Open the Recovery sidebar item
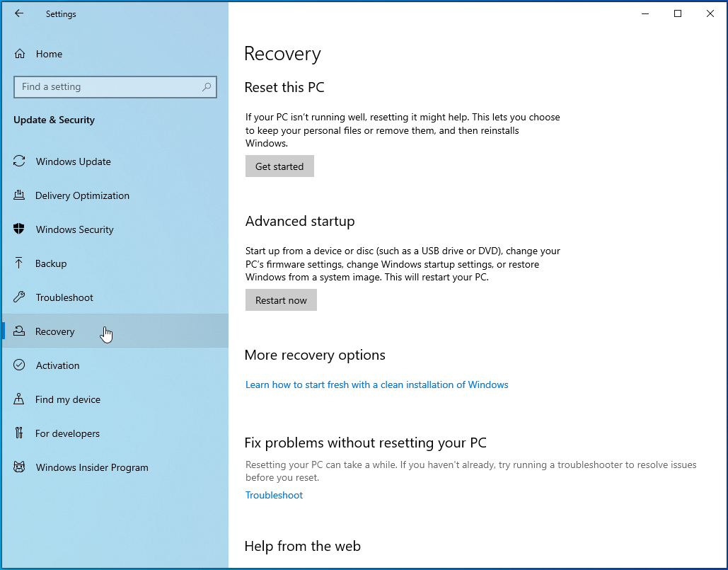This screenshot has width=728, height=570. tap(55, 331)
